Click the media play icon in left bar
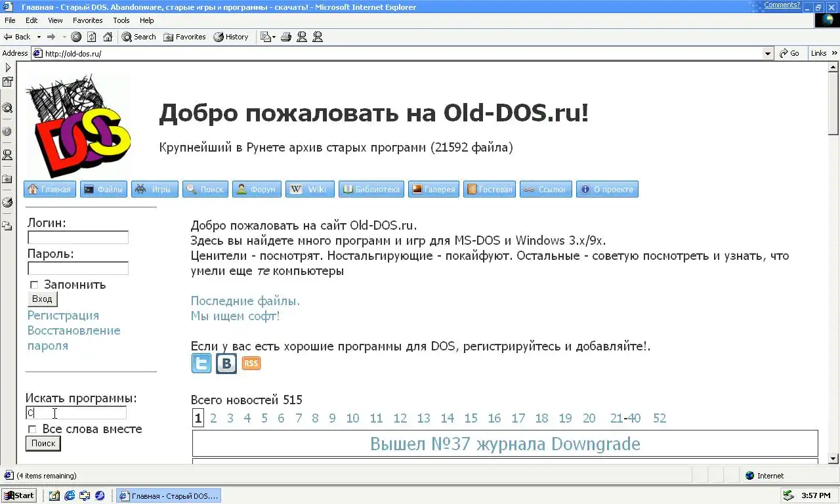 [x=7, y=131]
